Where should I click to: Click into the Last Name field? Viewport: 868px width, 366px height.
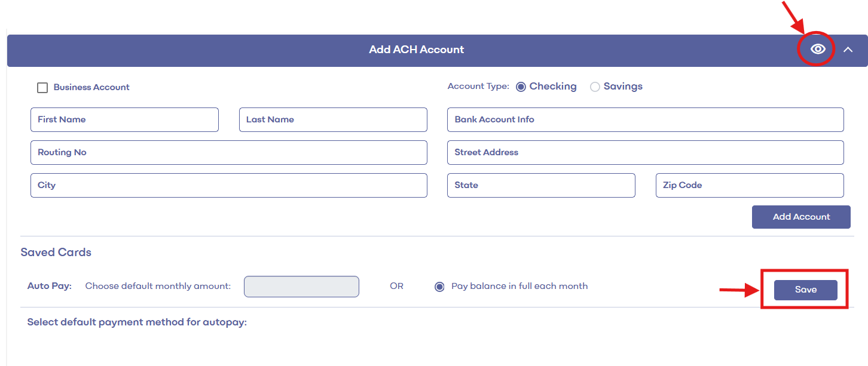click(333, 119)
